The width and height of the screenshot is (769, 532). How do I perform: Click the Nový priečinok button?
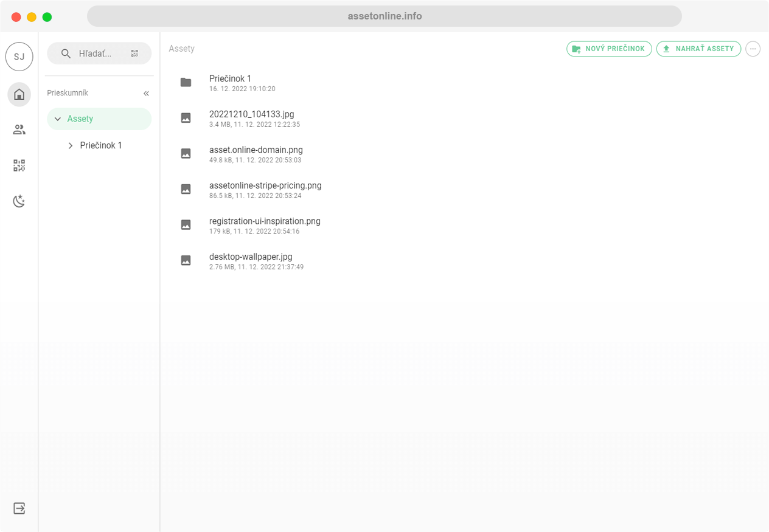[609, 49]
